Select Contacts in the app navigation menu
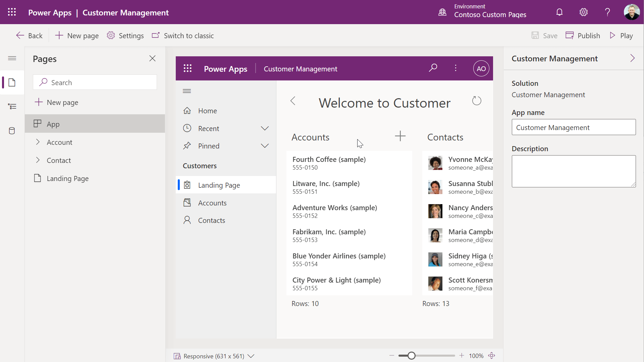Viewport: 644px width, 362px height. click(212, 220)
